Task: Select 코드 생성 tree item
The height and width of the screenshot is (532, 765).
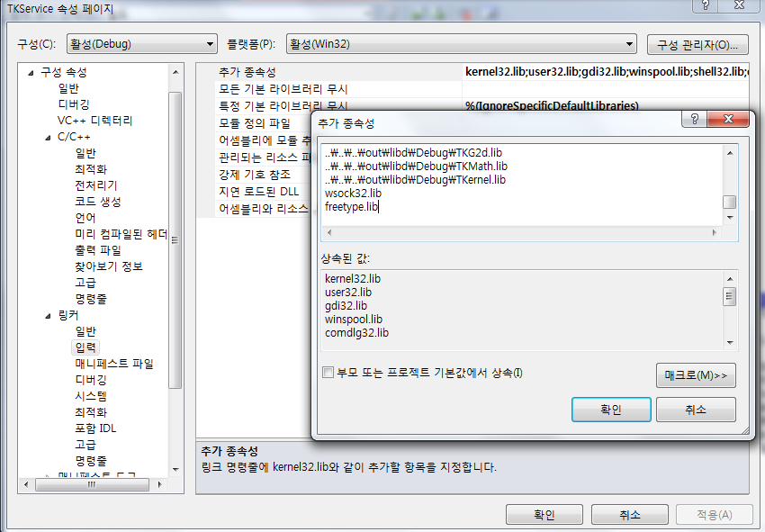Action: pos(98,202)
